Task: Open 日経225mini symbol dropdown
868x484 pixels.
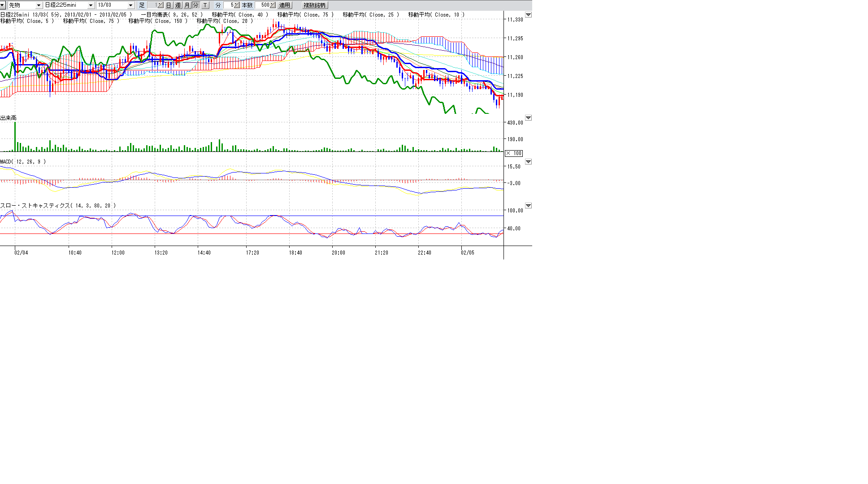Action: pyautogui.click(x=91, y=5)
